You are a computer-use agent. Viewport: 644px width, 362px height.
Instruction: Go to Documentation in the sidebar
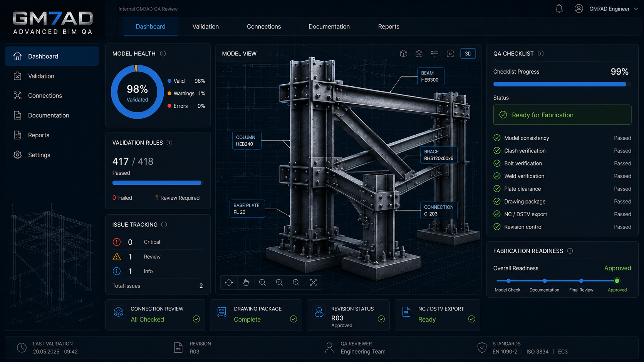(x=52, y=115)
